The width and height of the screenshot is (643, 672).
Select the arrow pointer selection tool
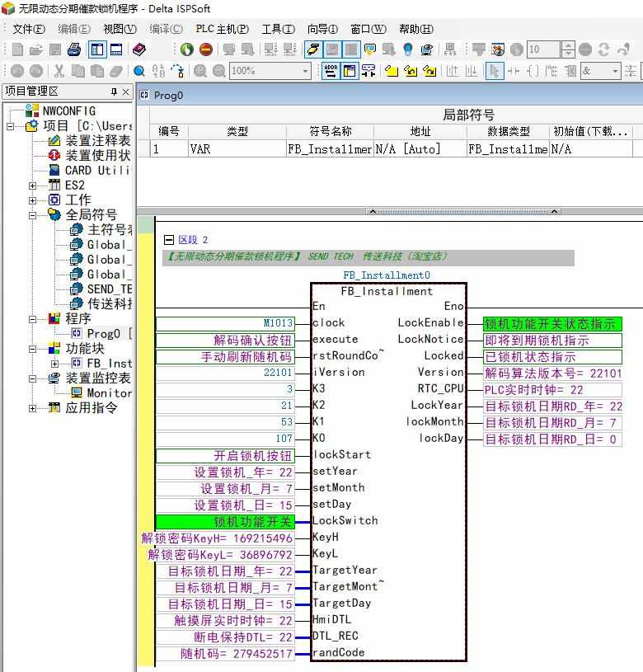(x=495, y=71)
